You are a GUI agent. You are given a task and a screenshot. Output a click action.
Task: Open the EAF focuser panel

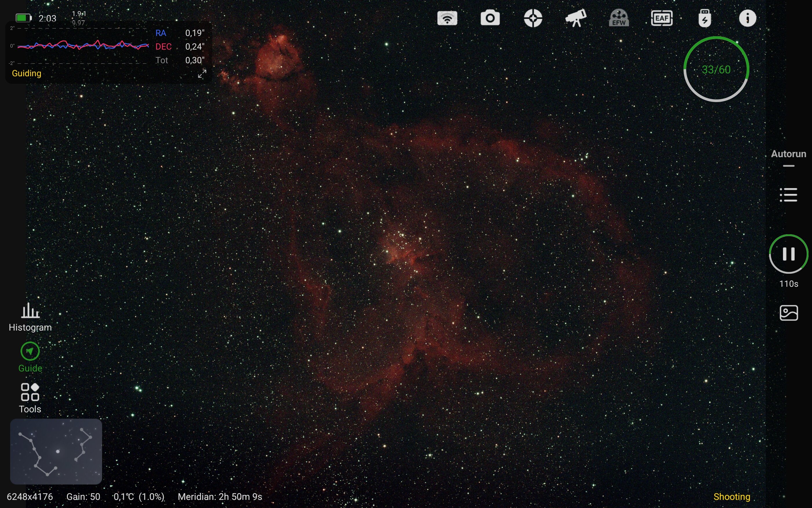tap(661, 18)
